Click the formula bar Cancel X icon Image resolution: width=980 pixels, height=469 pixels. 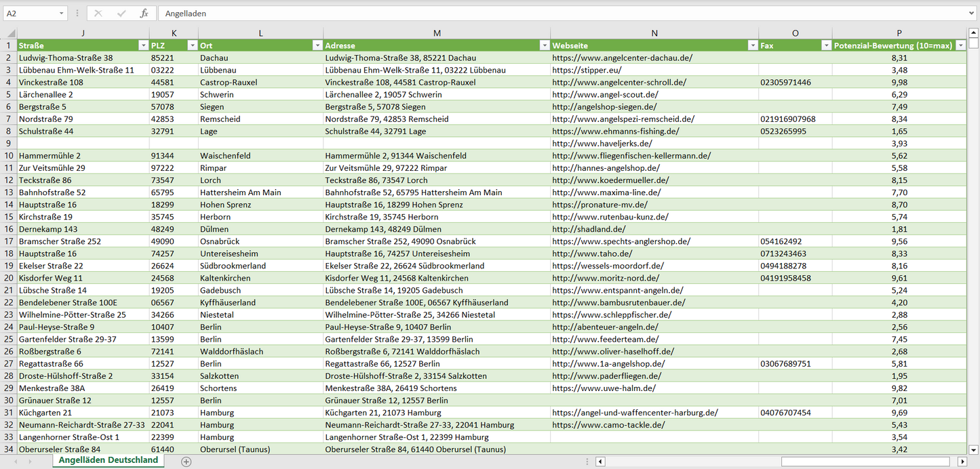[98, 14]
